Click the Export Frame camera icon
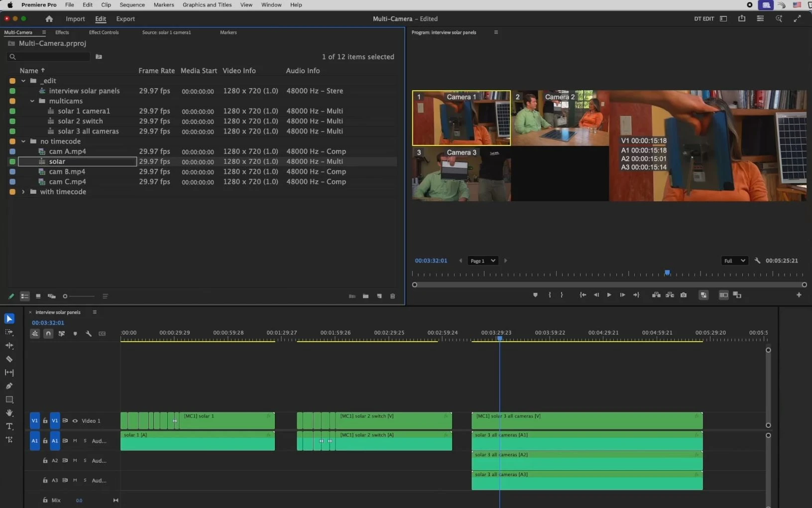812x508 pixels. (684, 295)
